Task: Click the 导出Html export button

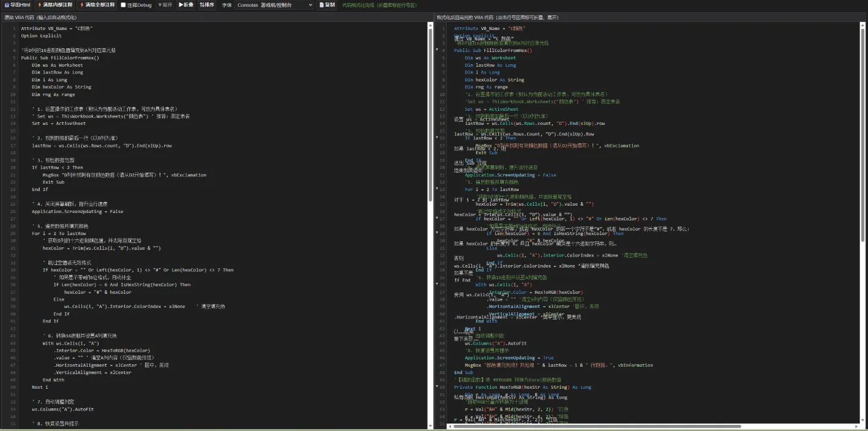Action: pyautogui.click(x=17, y=5)
